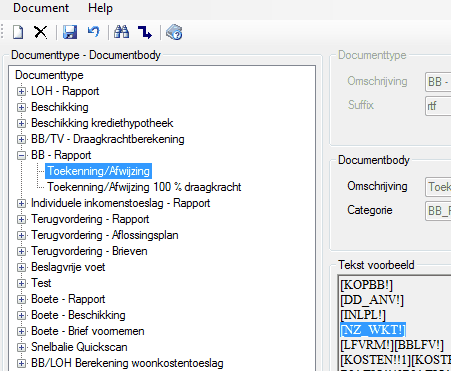Expand BB/LOH Berekening woonkostentoeslag node

coord(21,363)
